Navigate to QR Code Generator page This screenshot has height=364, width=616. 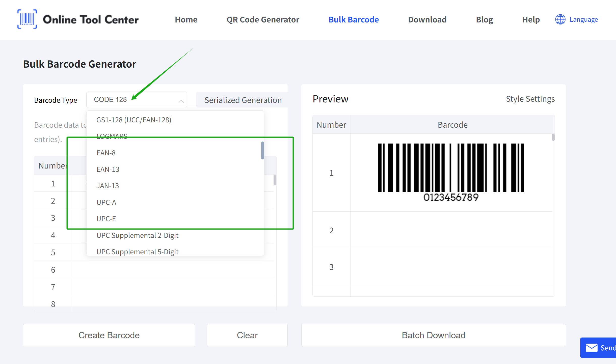(x=263, y=19)
